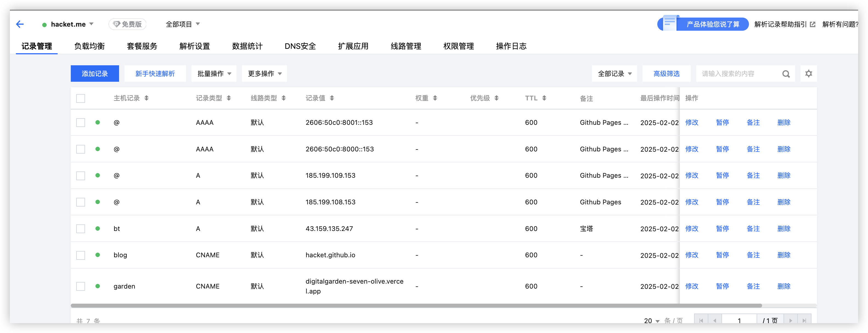Switch to the DNS安全 tab
Screen dimensions: 868x333
click(300, 46)
